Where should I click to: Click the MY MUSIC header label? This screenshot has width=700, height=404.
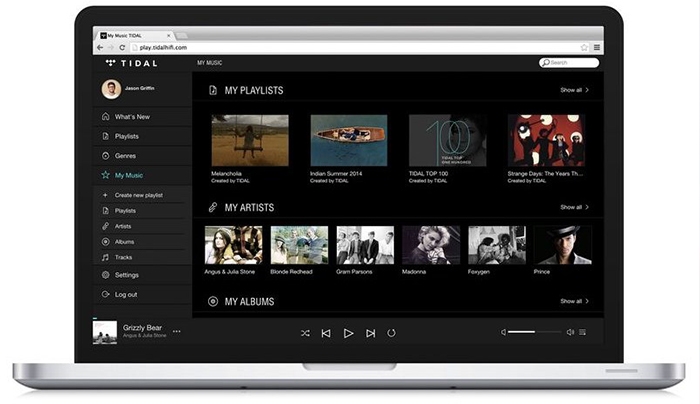click(209, 63)
